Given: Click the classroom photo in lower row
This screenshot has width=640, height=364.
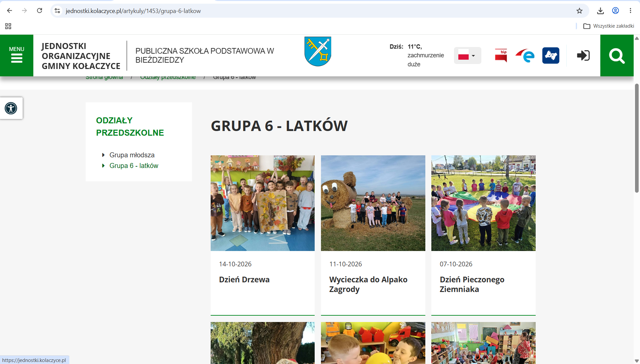Looking at the screenshot, I should (x=483, y=343).
